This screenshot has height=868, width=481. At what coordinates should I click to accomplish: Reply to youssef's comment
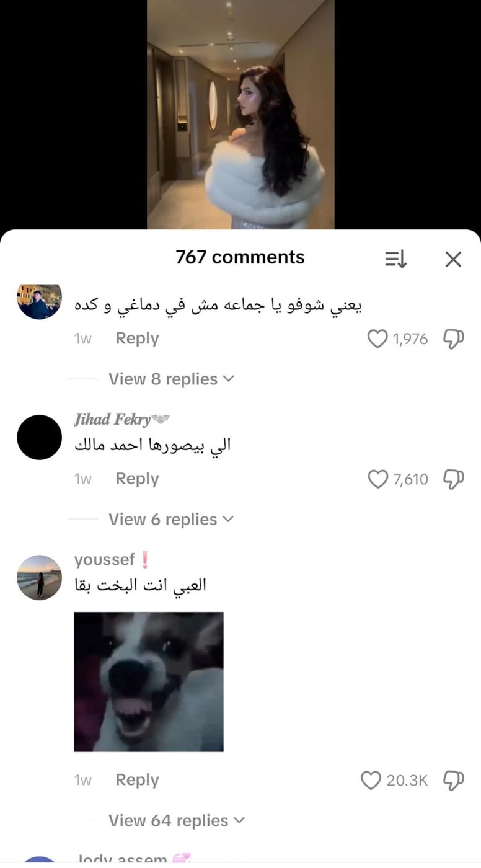(x=138, y=780)
